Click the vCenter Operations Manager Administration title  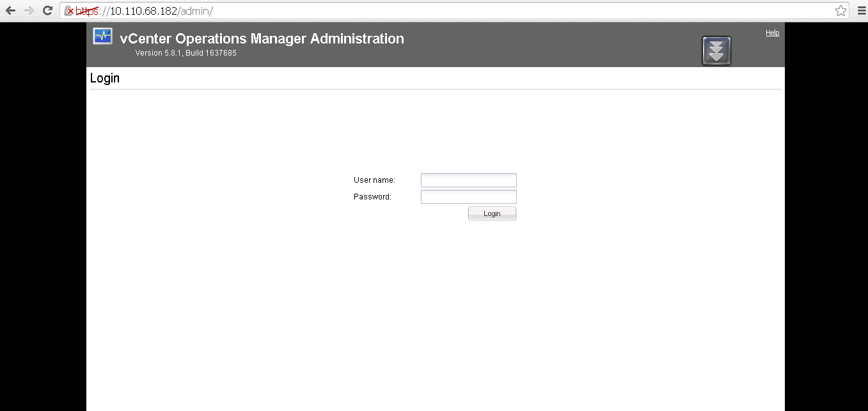click(x=262, y=38)
